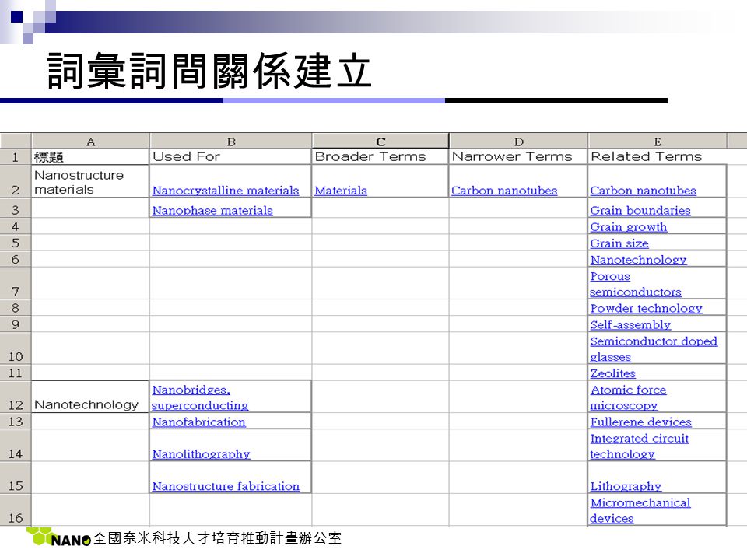The height and width of the screenshot is (560, 747).
Task: Click the NANO logo in footer
Action: (x=58, y=537)
